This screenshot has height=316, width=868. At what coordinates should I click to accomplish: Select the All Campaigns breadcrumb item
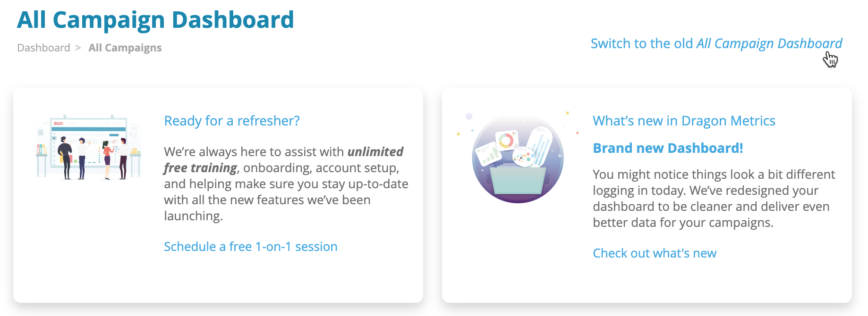125,48
